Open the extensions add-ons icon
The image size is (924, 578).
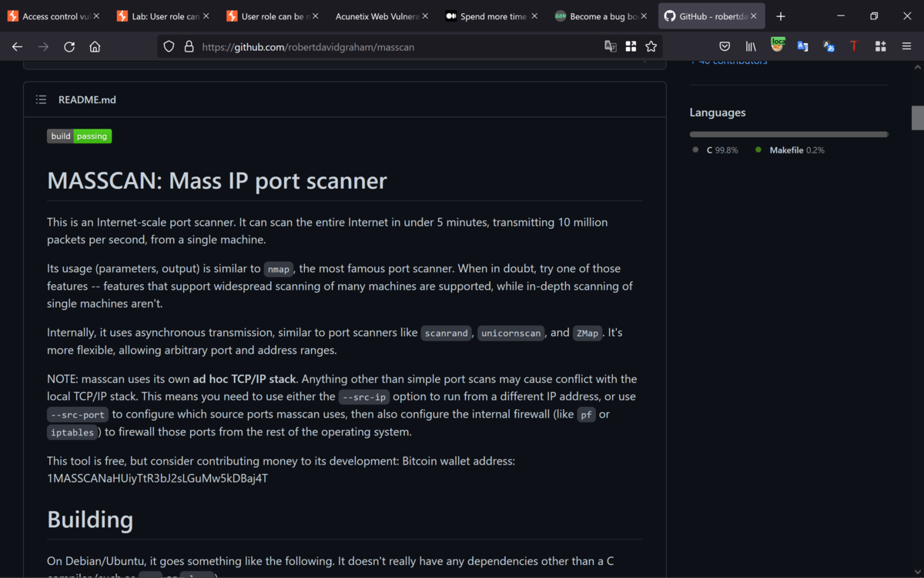(880, 46)
